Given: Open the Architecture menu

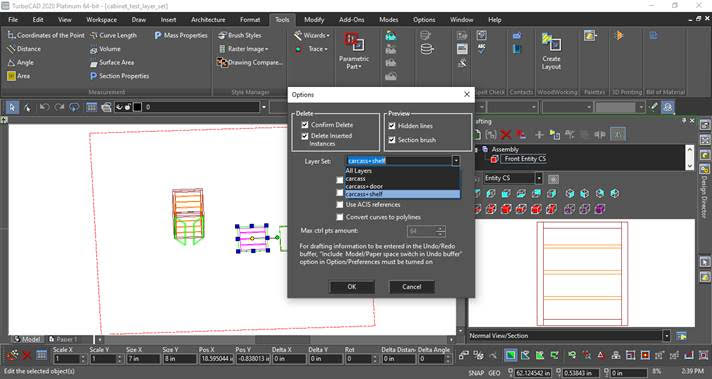Looking at the screenshot, I should (208, 20).
